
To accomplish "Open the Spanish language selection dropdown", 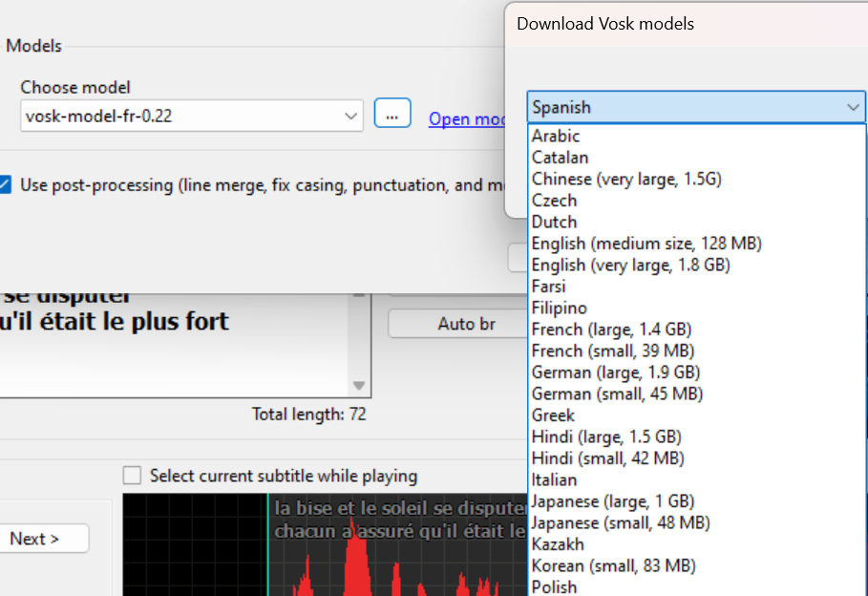I will (x=694, y=107).
